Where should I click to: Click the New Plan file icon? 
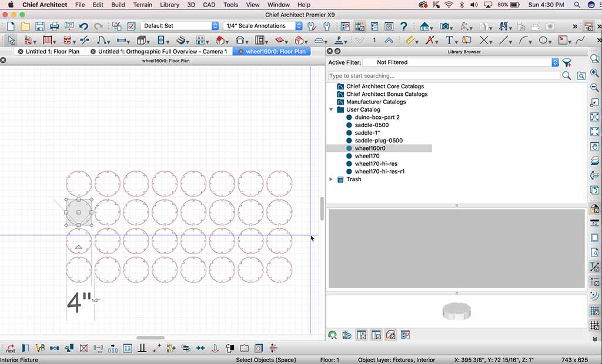(x=11, y=26)
